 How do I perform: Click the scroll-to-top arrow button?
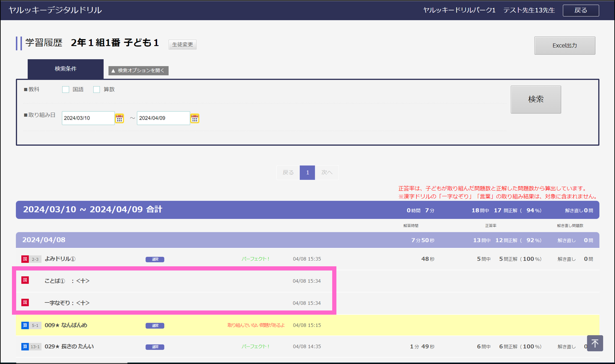point(595,343)
